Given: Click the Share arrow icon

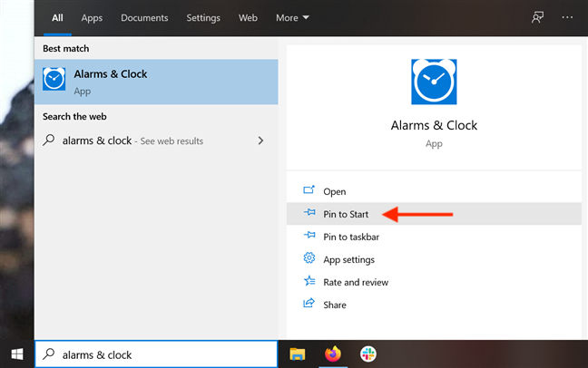Looking at the screenshot, I should click(309, 303).
